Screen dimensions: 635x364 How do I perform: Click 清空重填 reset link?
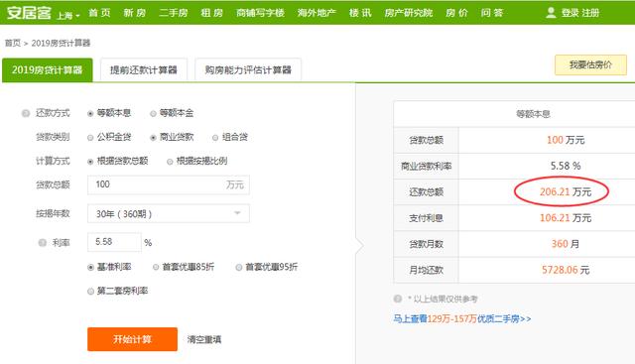204,339
